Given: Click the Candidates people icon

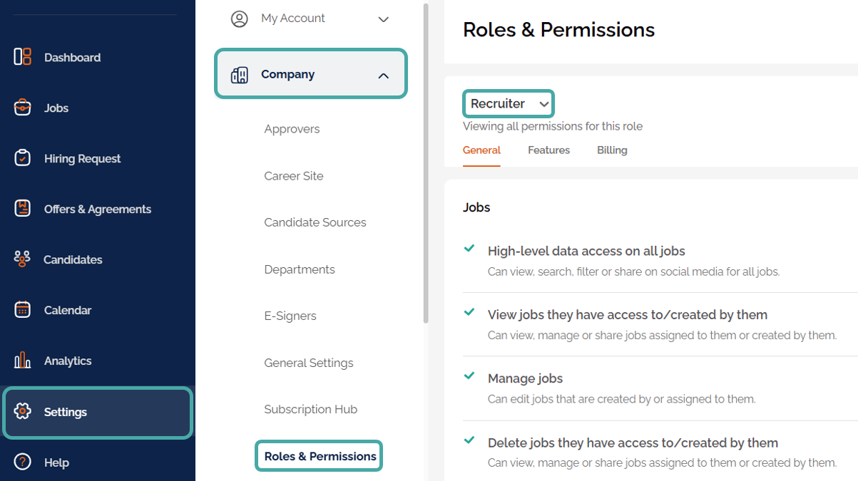Looking at the screenshot, I should click(x=23, y=259).
